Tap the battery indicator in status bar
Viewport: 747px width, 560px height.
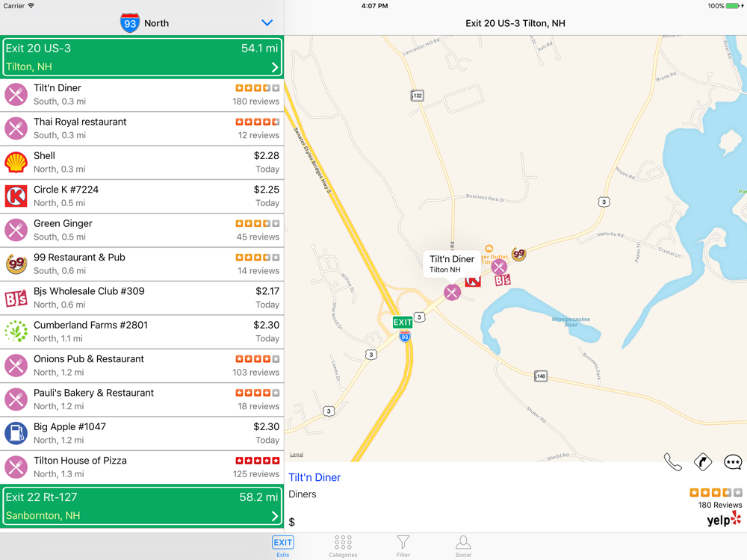click(x=734, y=6)
